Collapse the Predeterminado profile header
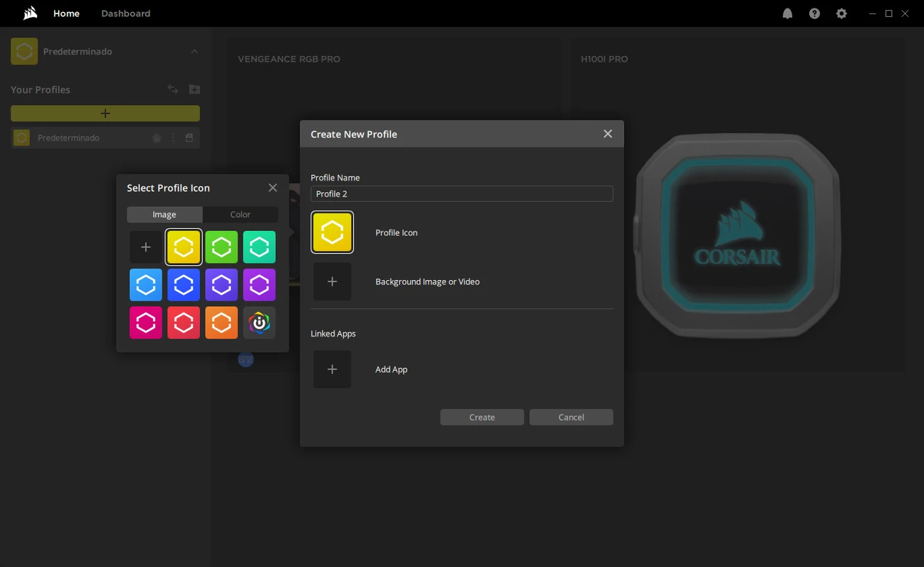Viewport: 924px width, 567px height. [194, 51]
